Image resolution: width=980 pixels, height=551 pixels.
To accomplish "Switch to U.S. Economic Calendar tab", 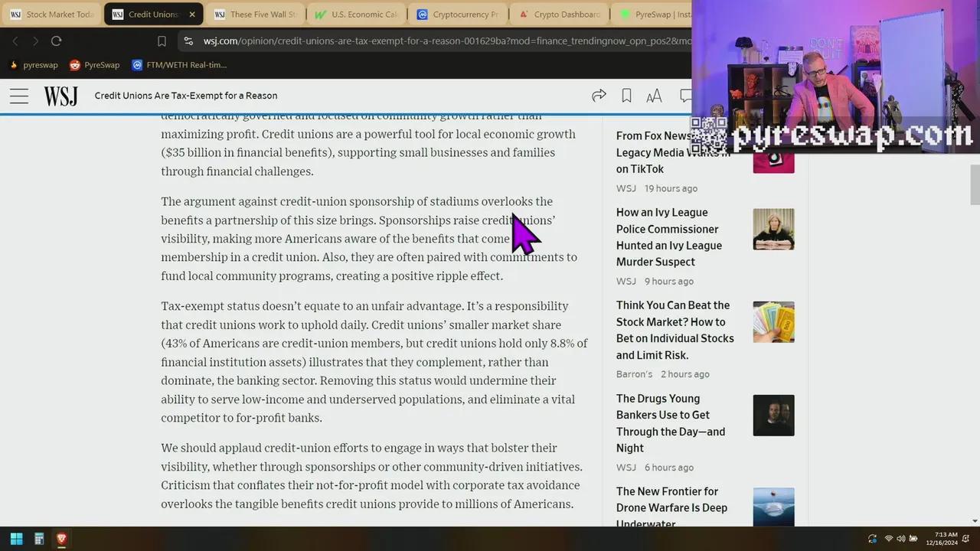I will point(356,15).
